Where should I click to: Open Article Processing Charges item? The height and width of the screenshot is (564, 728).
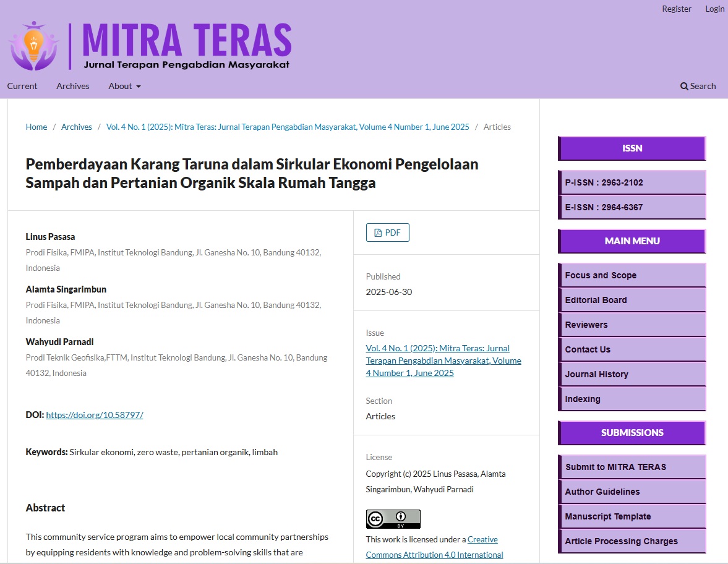(x=632, y=540)
